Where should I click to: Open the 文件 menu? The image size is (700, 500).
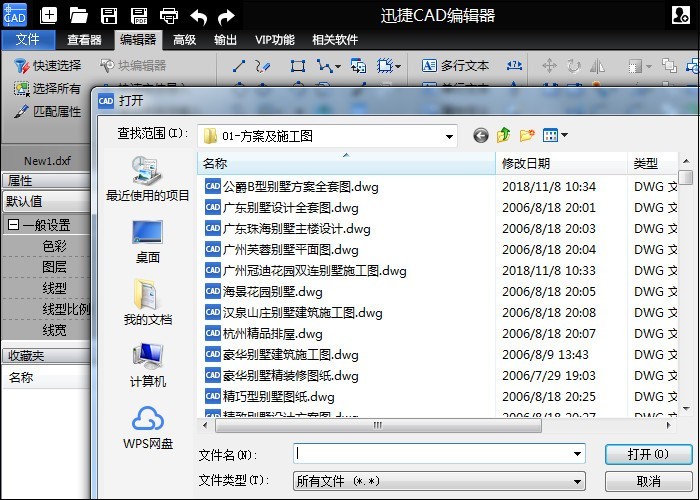pyautogui.click(x=28, y=40)
